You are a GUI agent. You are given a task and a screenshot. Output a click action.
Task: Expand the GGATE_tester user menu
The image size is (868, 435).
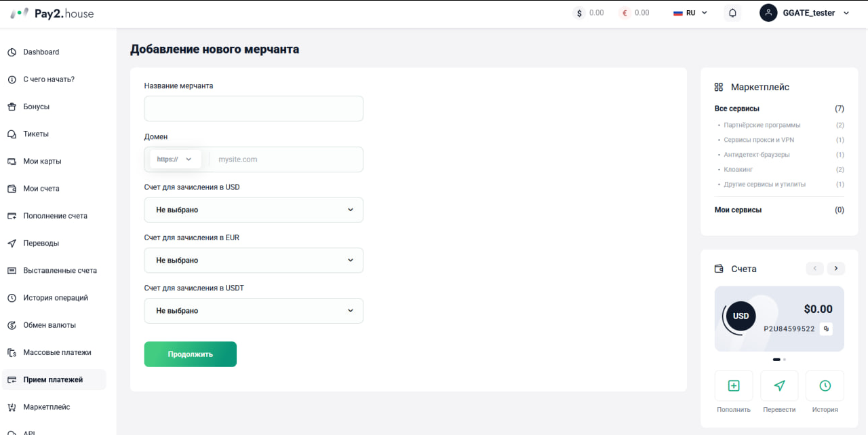[x=846, y=13]
